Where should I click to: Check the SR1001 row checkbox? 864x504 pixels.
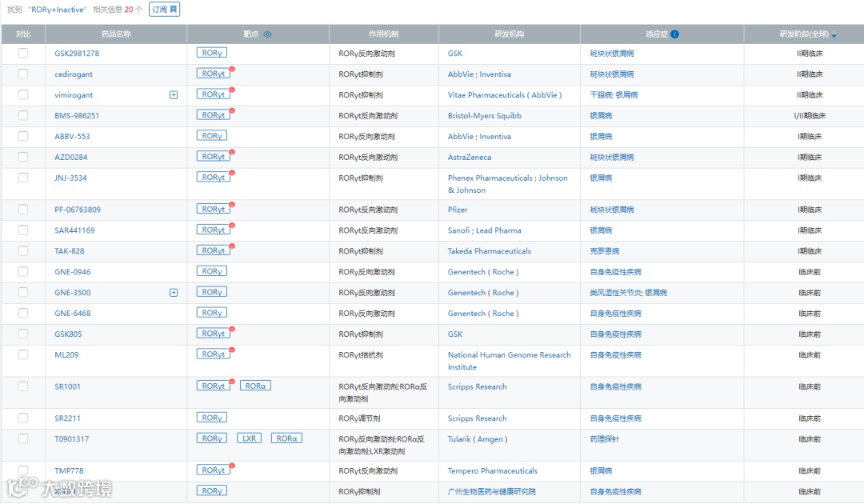[23, 386]
